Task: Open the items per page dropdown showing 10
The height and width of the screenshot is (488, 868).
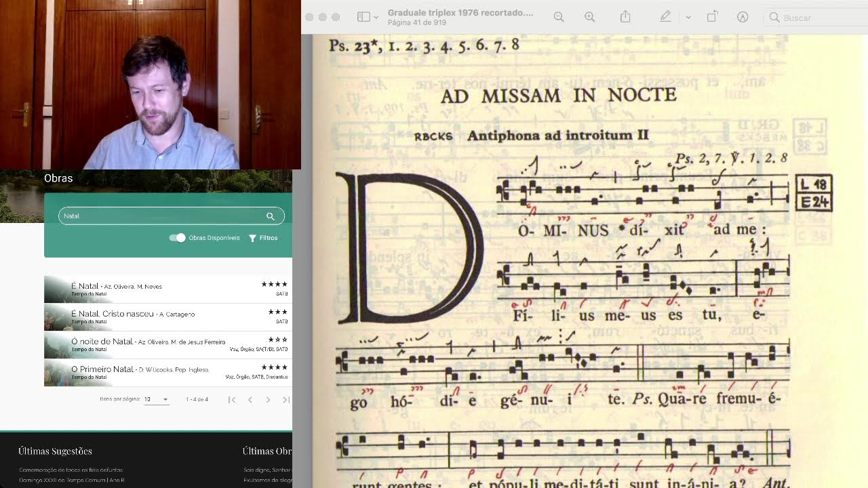Action: pos(156,400)
